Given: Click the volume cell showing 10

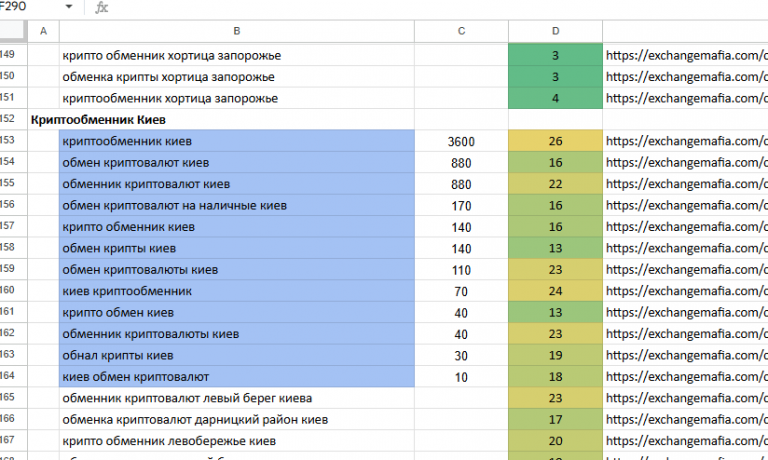Looking at the screenshot, I should coord(461,377).
